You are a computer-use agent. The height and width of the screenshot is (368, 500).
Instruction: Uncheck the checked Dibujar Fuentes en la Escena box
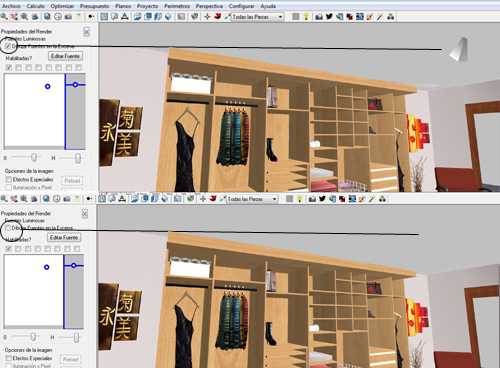8,46
